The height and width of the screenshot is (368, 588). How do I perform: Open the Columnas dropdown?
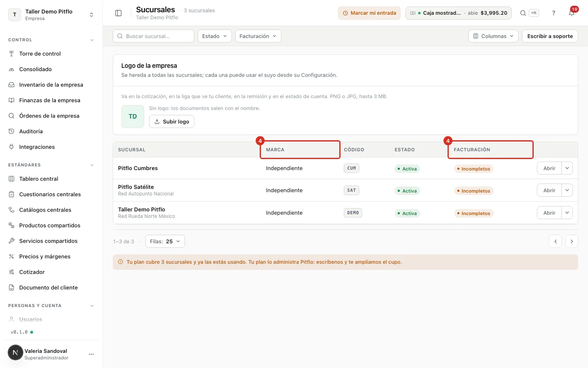(x=493, y=36)
